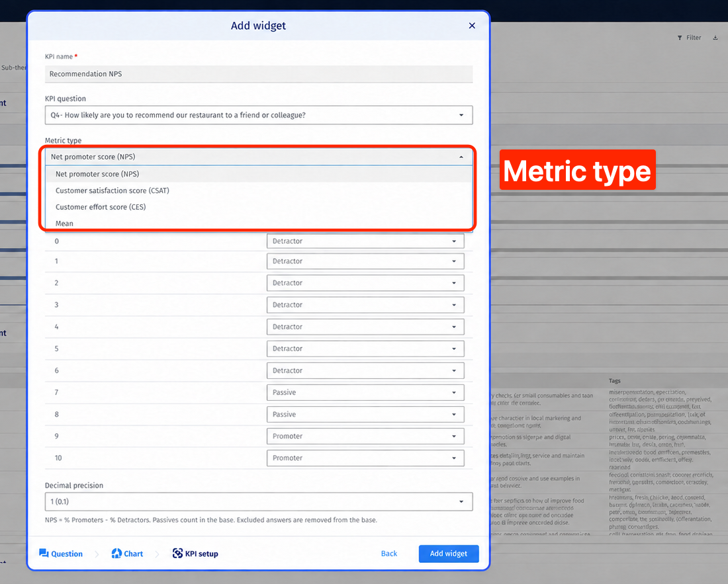This screenshot has width=728, height=584.
Task: Close the Add widget dialog
Action: tap(472, 26)
